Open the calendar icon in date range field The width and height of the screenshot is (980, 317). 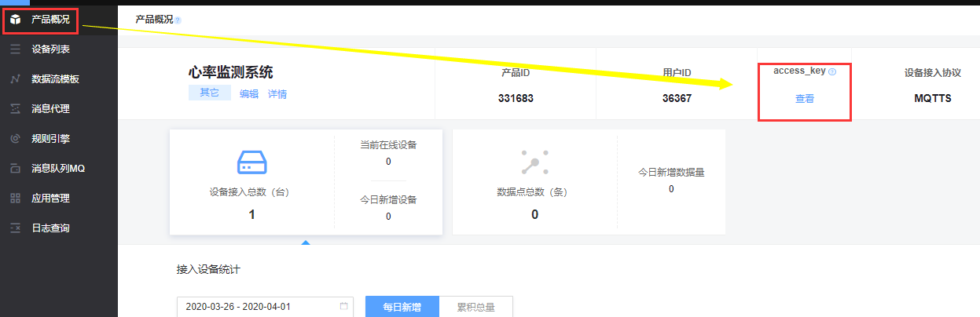click(343, 307)
